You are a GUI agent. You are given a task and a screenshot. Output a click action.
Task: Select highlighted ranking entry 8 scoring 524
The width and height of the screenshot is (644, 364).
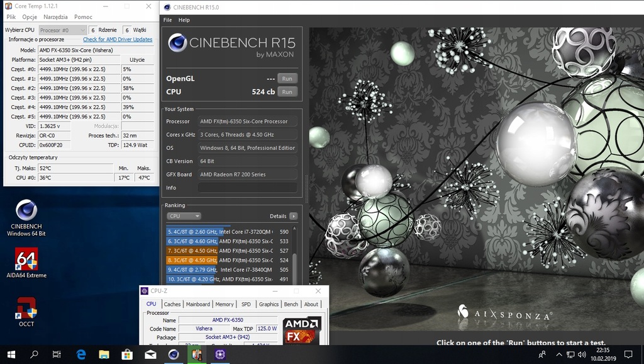tap(228, 260)
